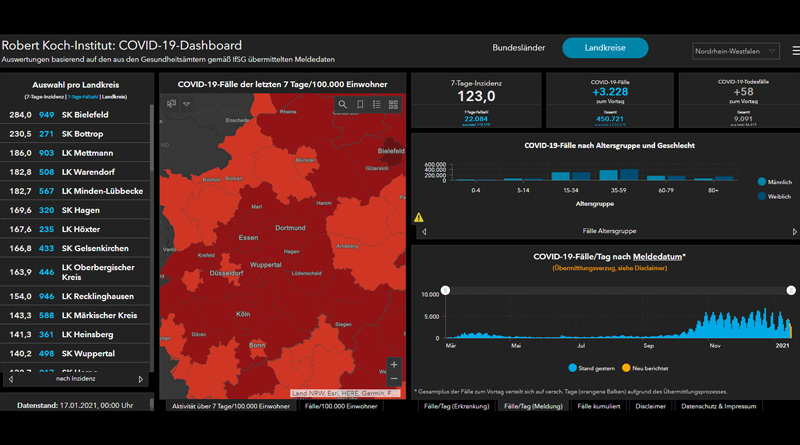The height and width of the screenshot is (445, 800).
Task: Toggle the Weiblich legend entry
Action: (774, 196)
